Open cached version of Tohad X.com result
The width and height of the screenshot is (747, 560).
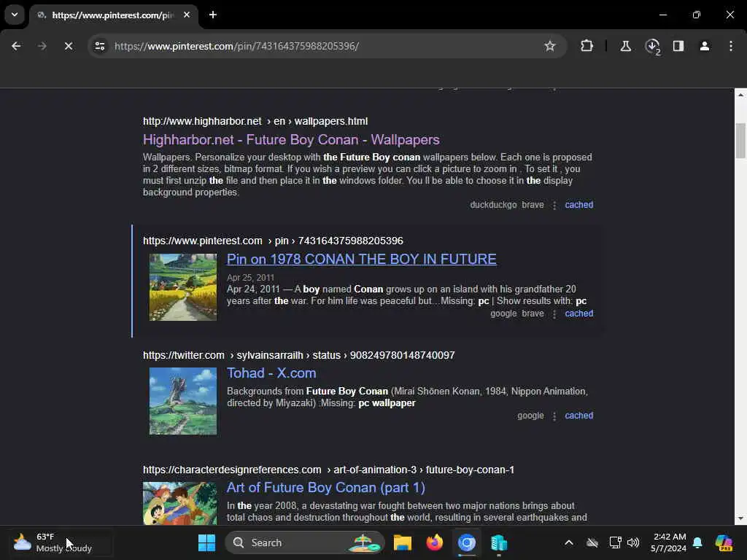pyautogui.click(x=578, y=415)
